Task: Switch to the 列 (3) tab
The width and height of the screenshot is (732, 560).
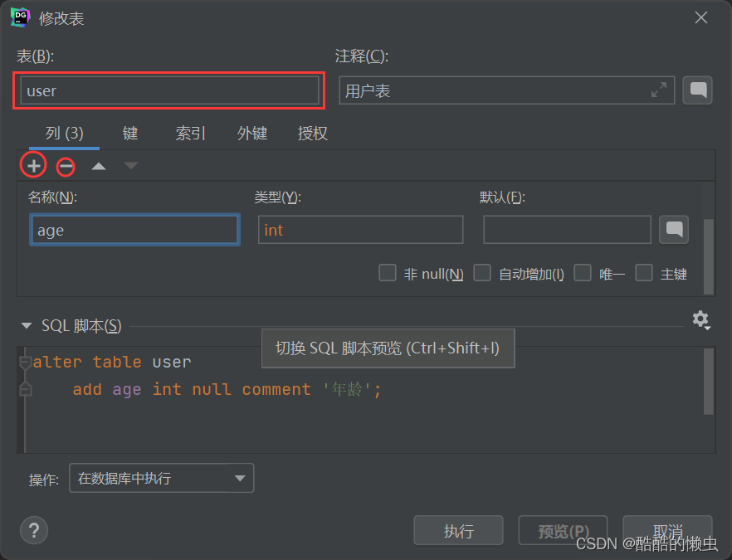Action: pyautogui.click(x=65, y=134)
